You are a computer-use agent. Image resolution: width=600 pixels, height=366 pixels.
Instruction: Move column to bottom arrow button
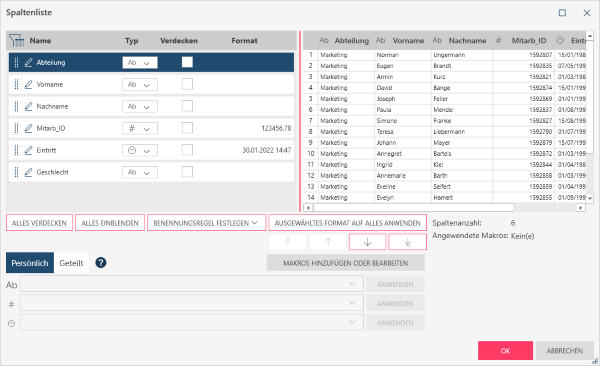click(x=408, y=242)
